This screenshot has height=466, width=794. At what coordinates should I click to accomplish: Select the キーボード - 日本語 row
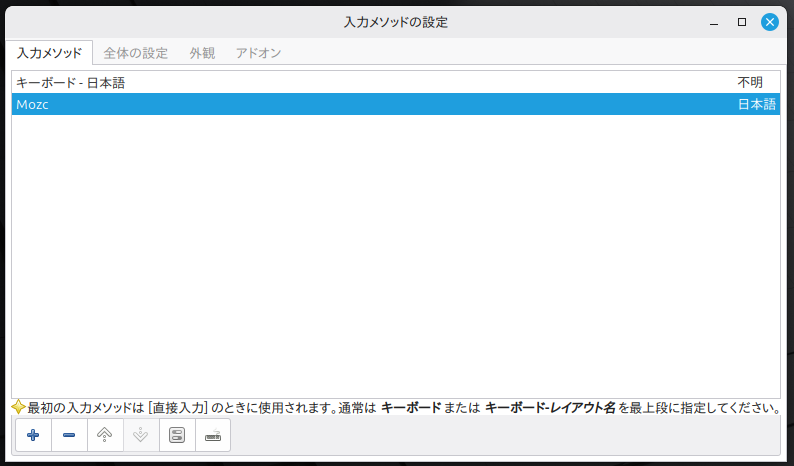point(396,83)
